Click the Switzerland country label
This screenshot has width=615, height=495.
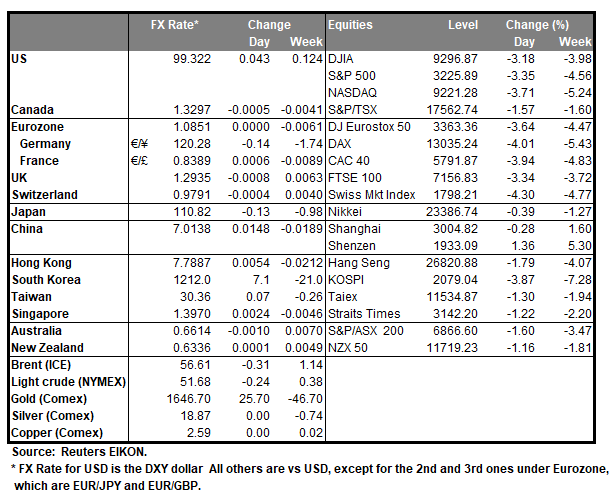coord(47,193)
